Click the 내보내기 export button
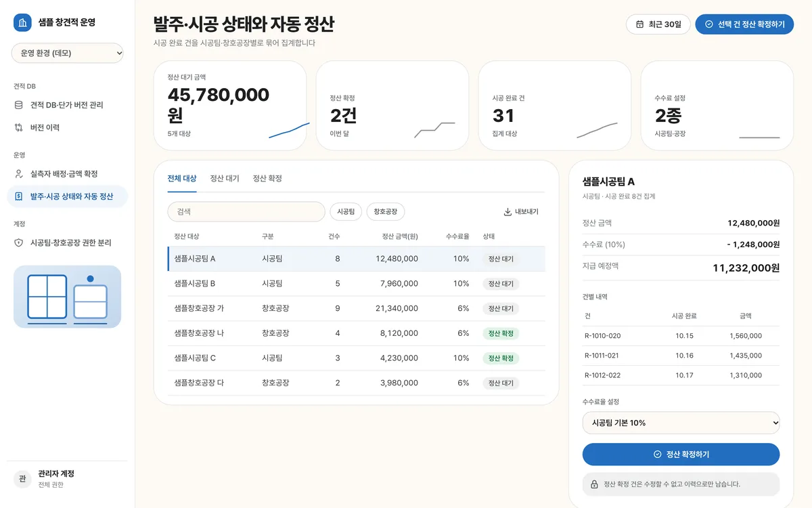 click(x=521, y=212)
